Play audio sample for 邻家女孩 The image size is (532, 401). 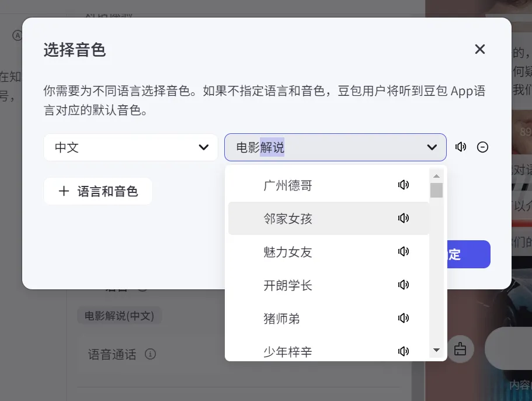tap(403, 219)
